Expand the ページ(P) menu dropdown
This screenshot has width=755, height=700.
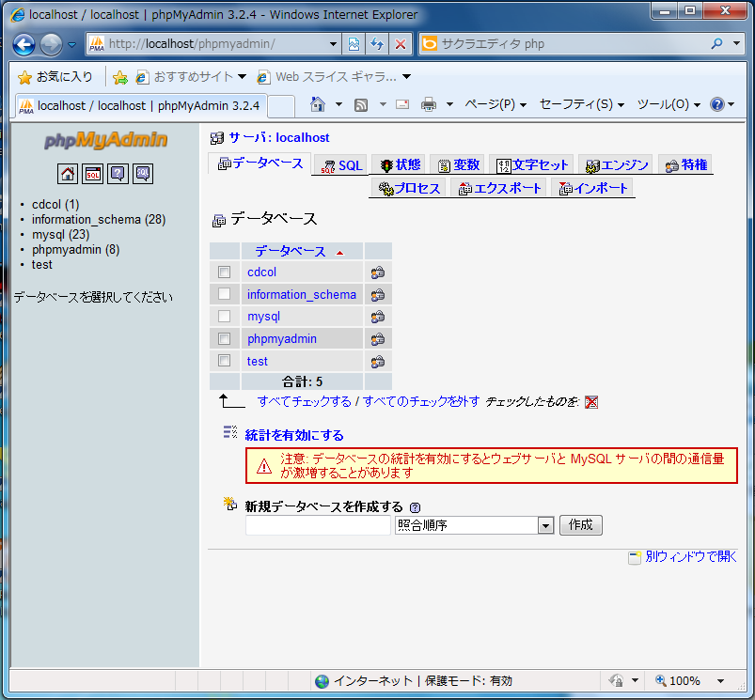(495, 104)
